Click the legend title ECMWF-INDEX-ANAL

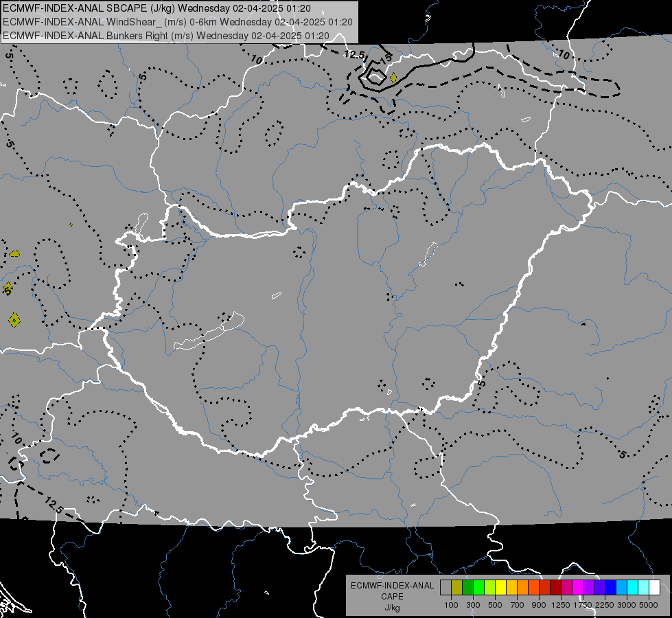[x=392, y=586]
